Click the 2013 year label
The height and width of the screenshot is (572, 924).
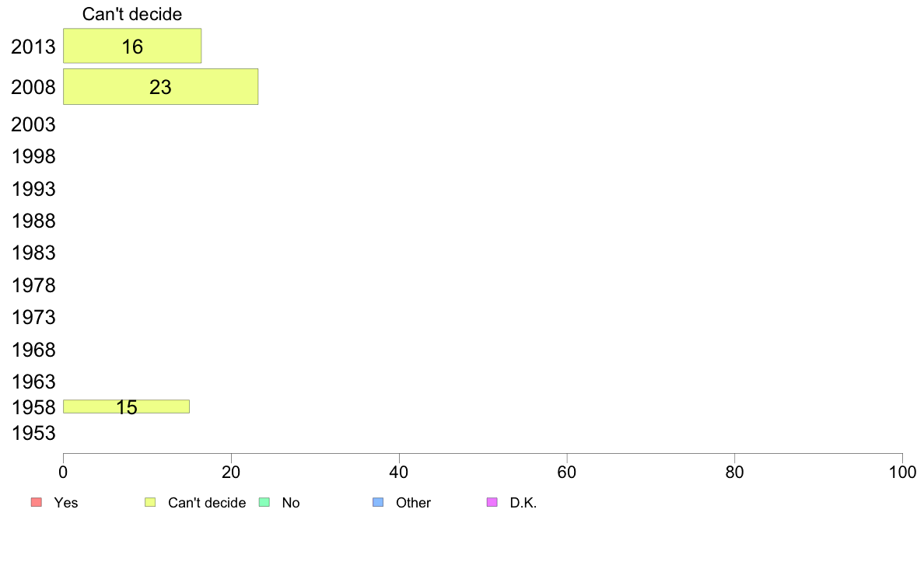coord(33,47)
